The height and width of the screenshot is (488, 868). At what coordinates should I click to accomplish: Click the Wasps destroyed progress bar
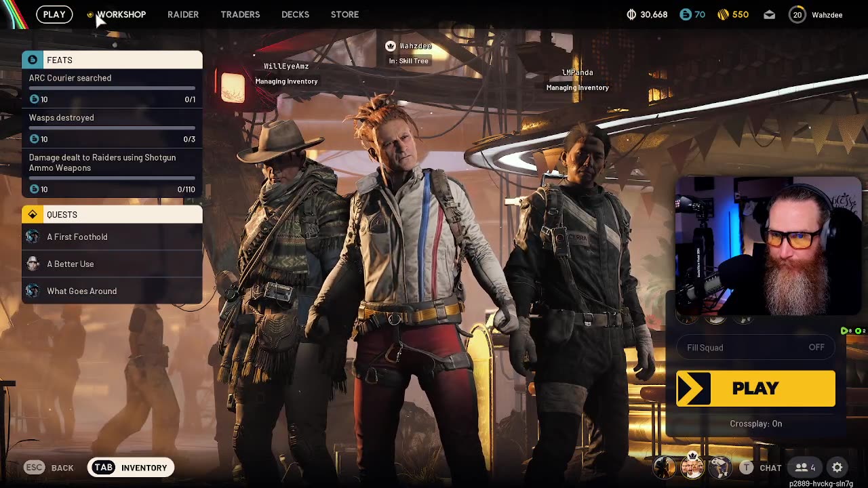112,127
